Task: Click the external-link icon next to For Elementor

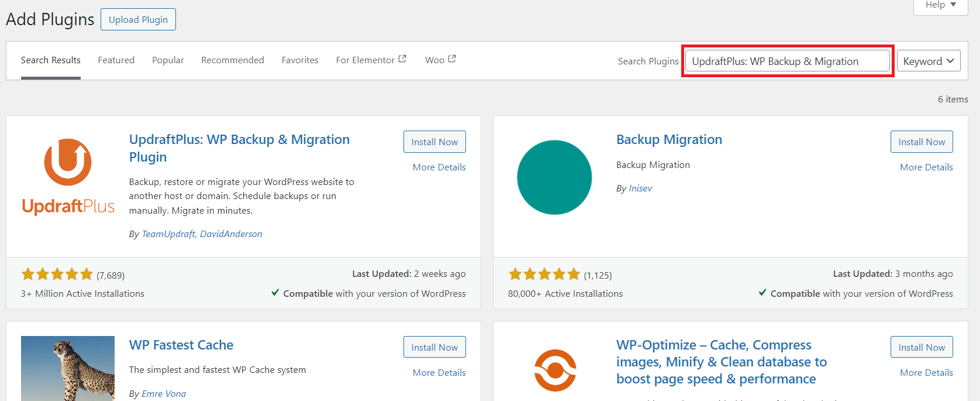Action: (x=402, y=59)
